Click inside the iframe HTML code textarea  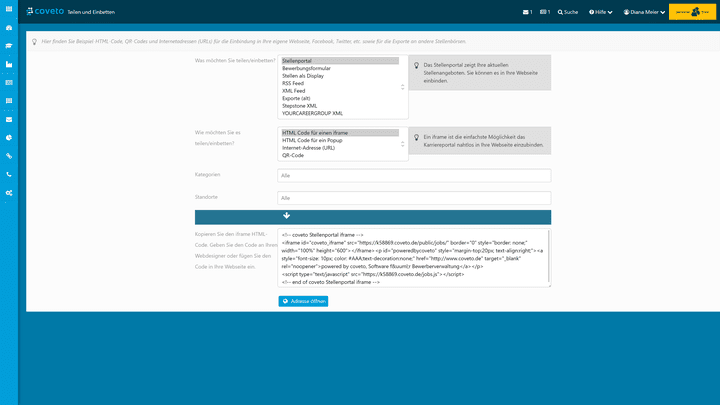point(412,258)
